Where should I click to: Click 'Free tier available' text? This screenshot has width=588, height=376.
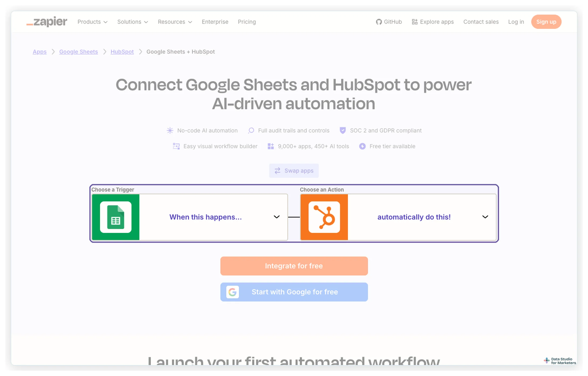point(392,146)
